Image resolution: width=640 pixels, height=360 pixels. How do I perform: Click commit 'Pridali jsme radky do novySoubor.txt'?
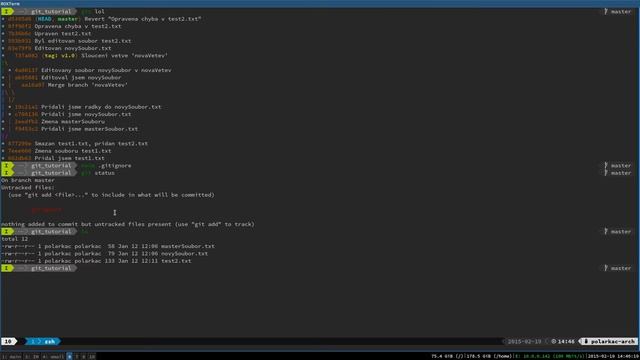tap(101, 107)
